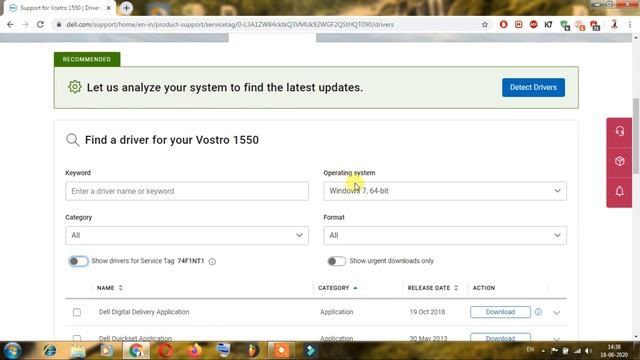The width and height of the screenshot is (640, 360).
Task: Open the Category filter dropdown
Action: pyautogui.click(x=187, y=236)
